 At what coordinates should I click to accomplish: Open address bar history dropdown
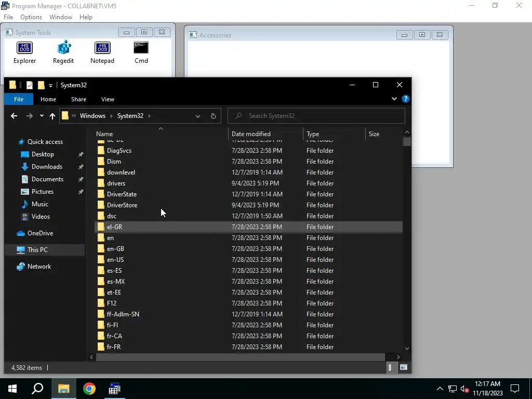pos(198,116)
